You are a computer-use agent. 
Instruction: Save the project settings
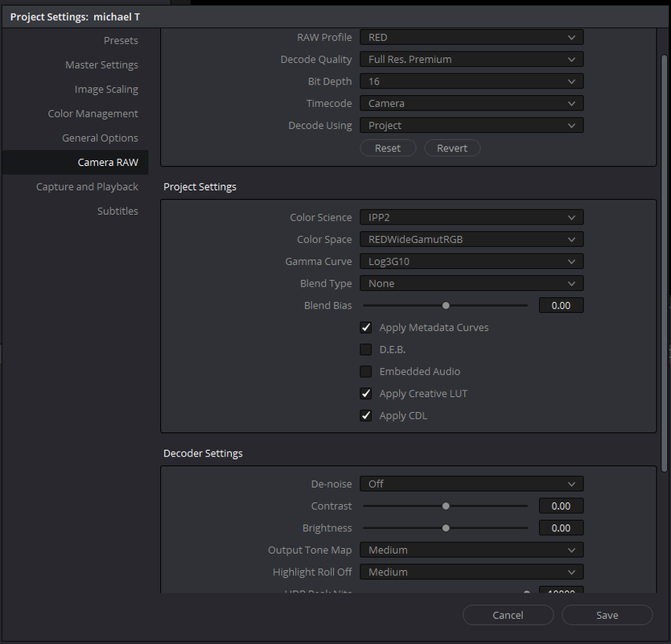coord(607,615)
